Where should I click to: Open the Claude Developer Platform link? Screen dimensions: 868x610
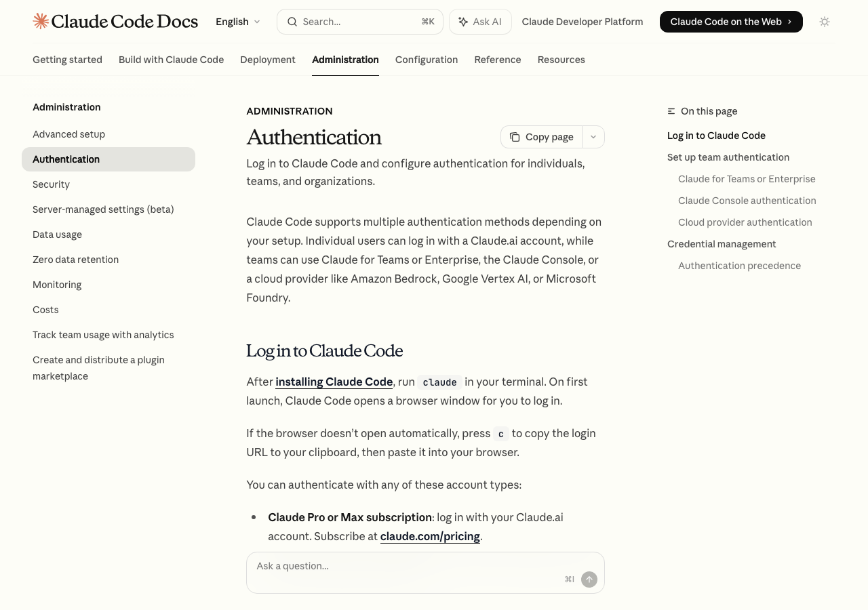pyautogui.click(x=583, y=22)
